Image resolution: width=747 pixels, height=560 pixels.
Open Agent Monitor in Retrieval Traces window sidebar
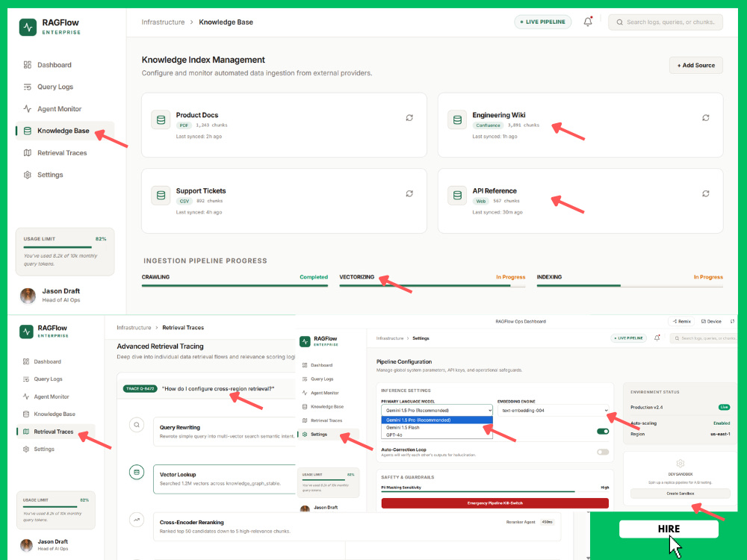(52, 396)
